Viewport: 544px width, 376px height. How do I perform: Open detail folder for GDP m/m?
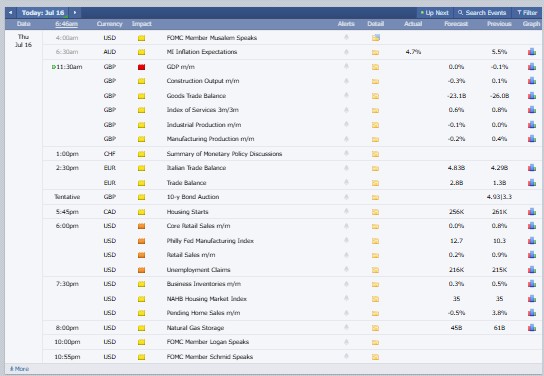[x=375, y=67]
